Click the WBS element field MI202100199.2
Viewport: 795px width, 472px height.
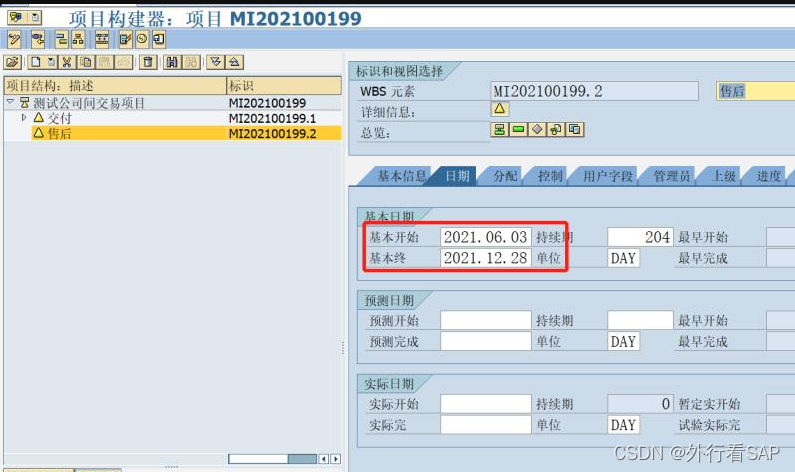595,91
